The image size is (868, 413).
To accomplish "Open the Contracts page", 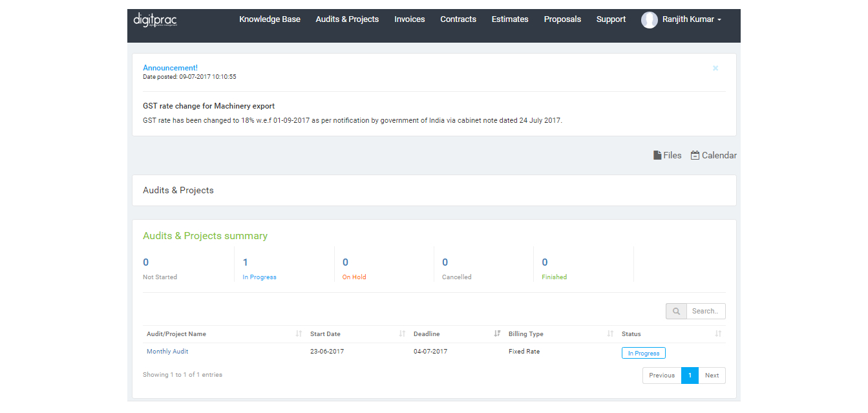I will pyautogui.click(x=458, y=19).
